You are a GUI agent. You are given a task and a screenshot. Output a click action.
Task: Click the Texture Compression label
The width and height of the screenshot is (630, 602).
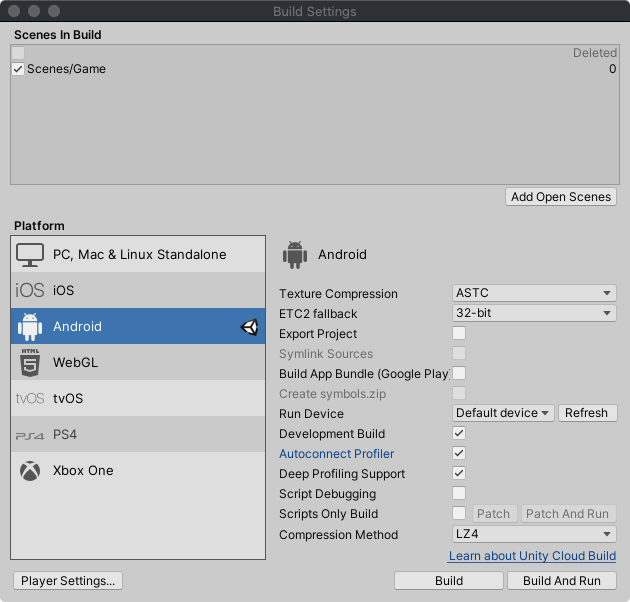tap(338, 294)
